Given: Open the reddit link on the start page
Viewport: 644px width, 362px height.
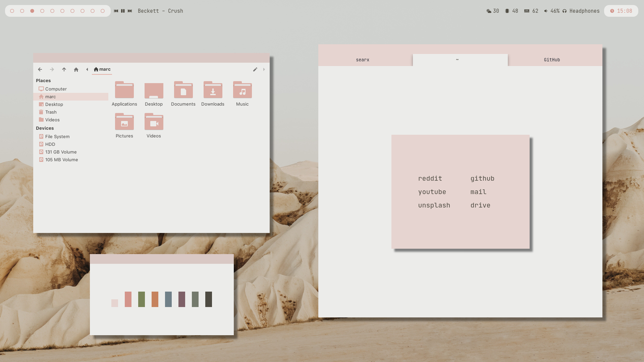Looking at the screenshot, I should click(x=430, y=179).
